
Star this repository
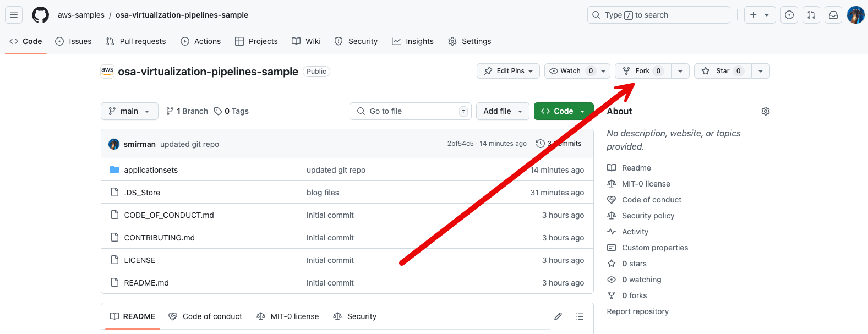tap(723, 71)
